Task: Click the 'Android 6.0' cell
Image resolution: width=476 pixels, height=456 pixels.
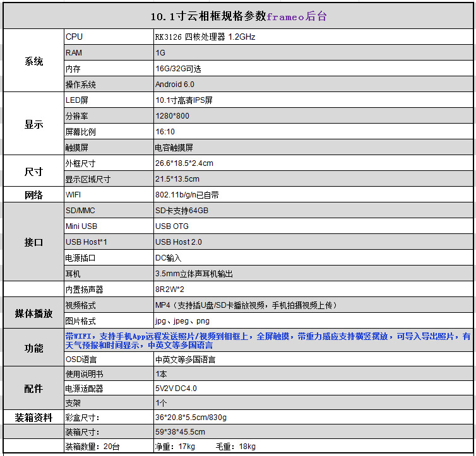Action: (313, 84)
